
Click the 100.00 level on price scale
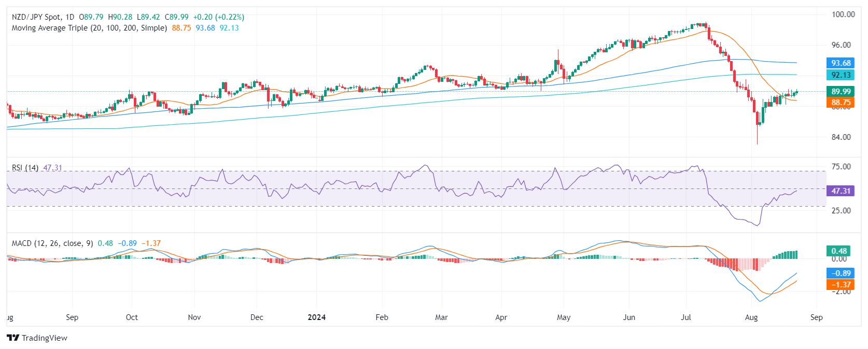click(843, 14)
